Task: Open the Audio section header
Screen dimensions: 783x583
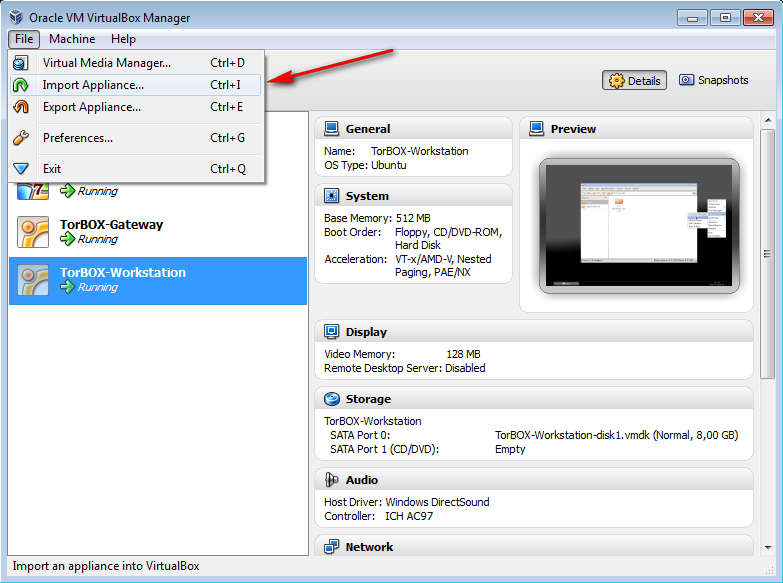Action: point(534,480)
